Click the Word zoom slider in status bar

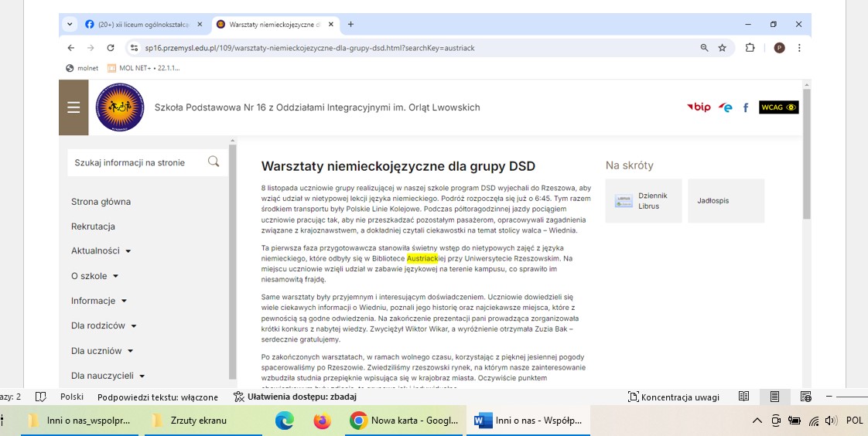851,397
